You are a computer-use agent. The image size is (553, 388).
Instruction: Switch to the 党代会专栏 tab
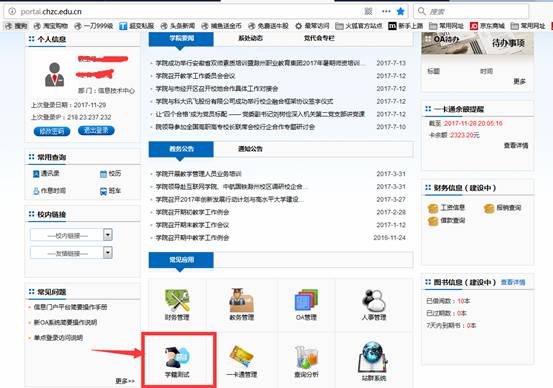coord(319,38)
